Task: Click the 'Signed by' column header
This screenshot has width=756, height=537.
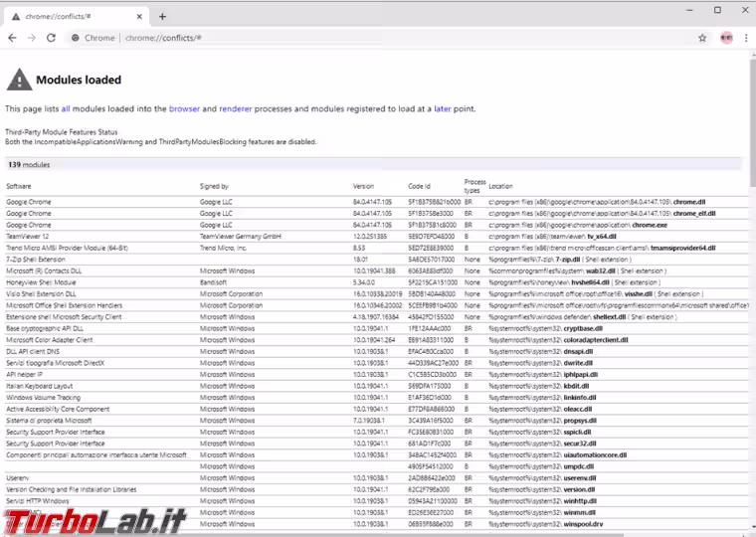Action: (214, 186)
